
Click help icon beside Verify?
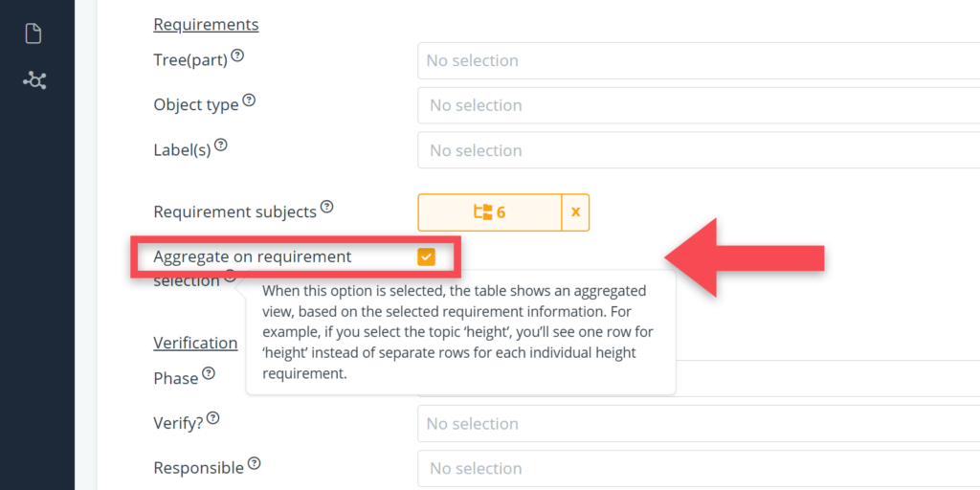(213, 418)
